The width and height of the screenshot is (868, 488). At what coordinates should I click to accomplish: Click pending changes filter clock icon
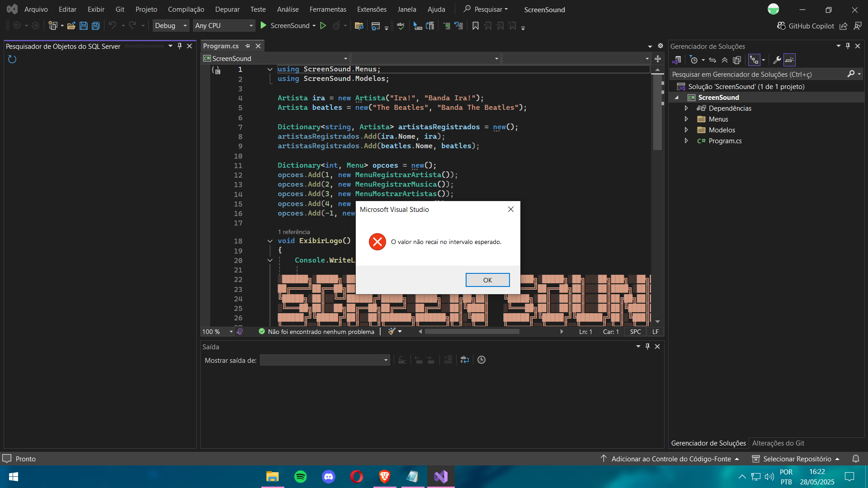click(694, 60)
